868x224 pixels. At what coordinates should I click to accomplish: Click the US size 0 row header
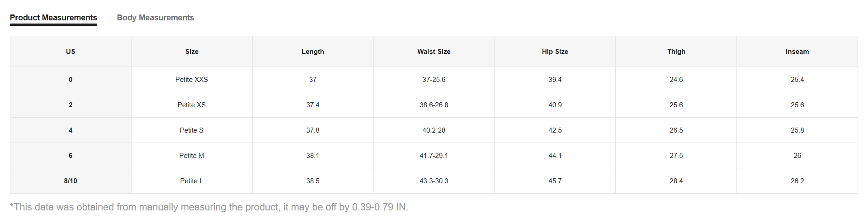click(71, 80)
